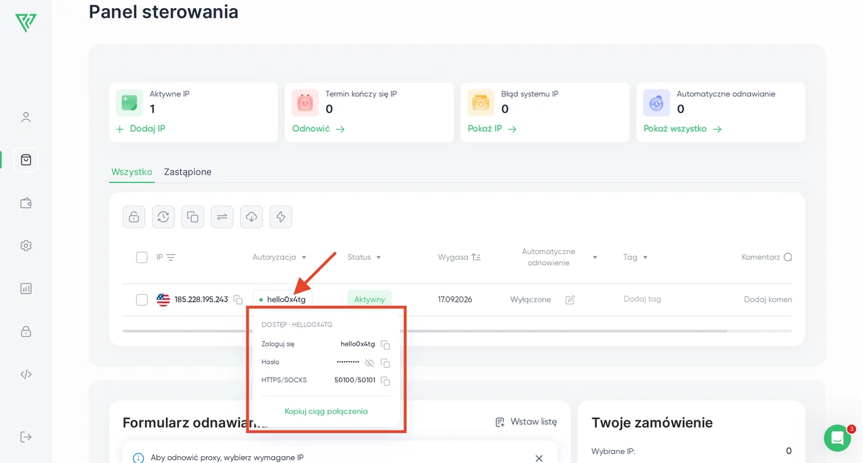Click the expiry date 17.09.2026

[x=455, y=299]
